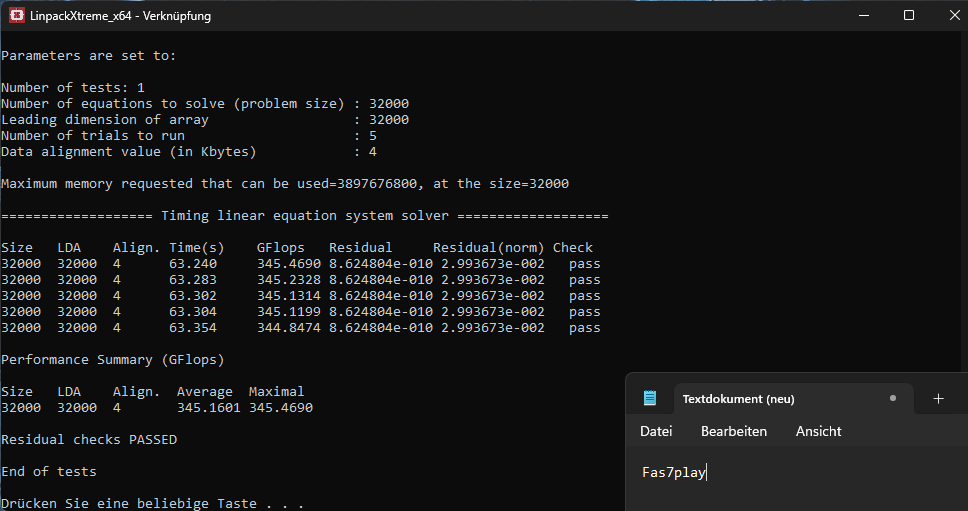Click the 'End of tests' line
The width and height of the screenshot is (968, 511).
coord(49,472)
